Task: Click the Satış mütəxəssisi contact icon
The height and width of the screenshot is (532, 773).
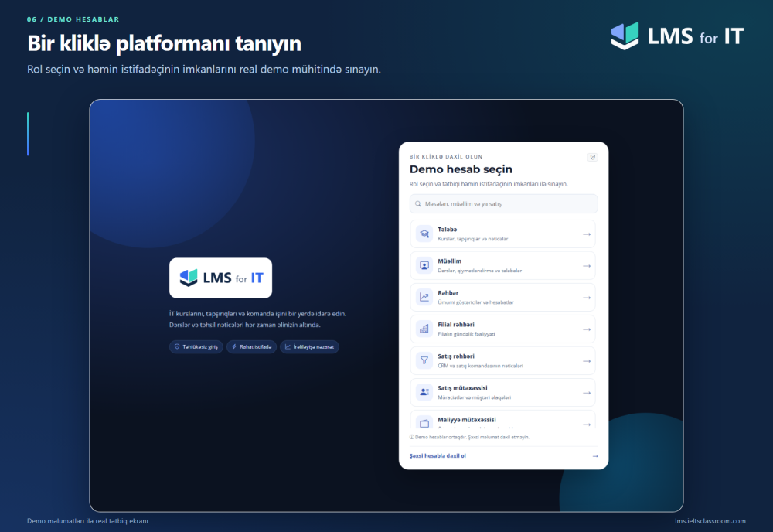Action: (x=424, y=392)
